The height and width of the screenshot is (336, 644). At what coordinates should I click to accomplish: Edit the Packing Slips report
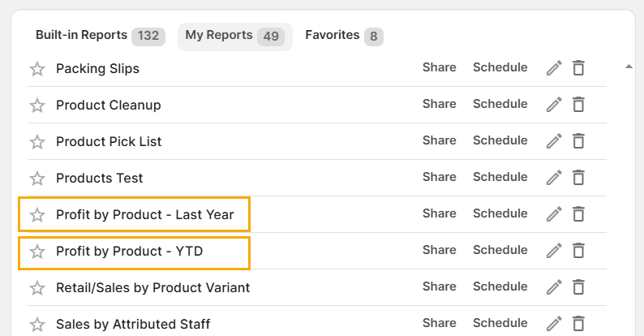pos(554,68)
